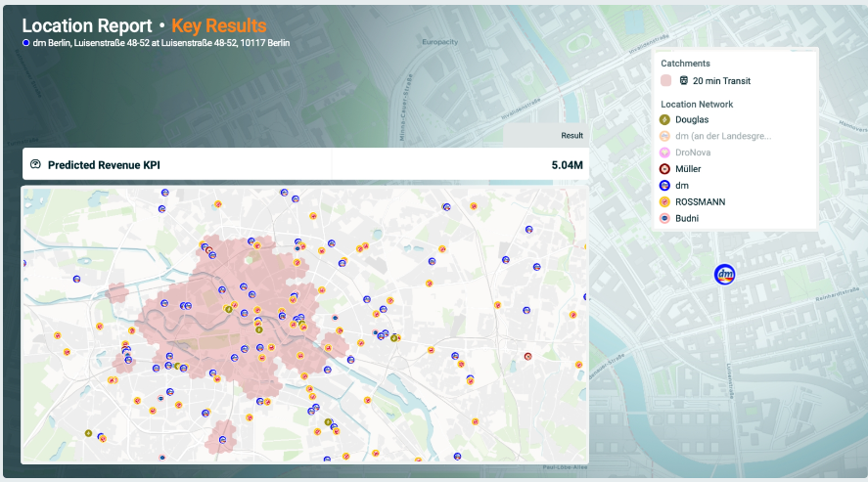Image resolution: width=868 pixels, height=482 pixels.
Task: Click the Minna-Cauer-Straße street label
Action: [406, 107]
